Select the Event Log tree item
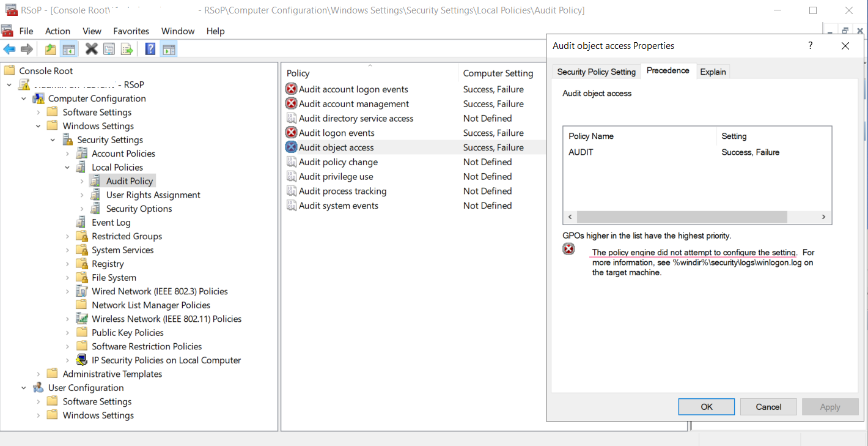Screen dimensions: 868x446 [111, 223]
